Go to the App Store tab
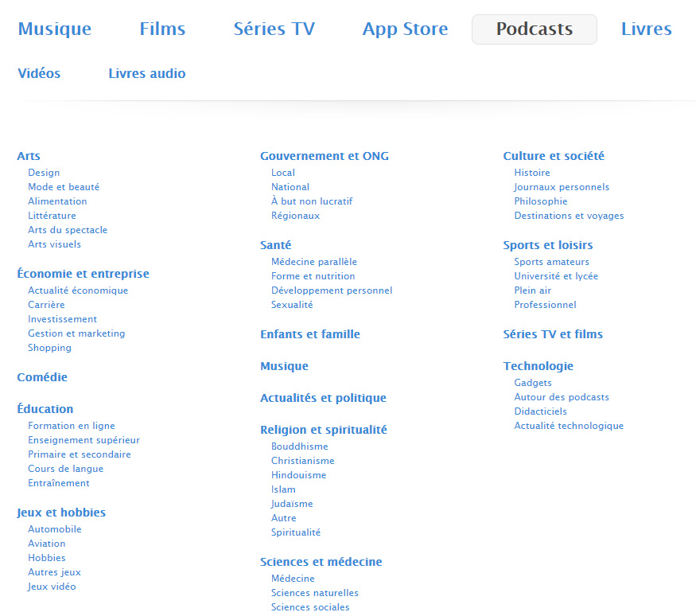The height and width of the screenshot is (616, 696). (x=405, y=29)
